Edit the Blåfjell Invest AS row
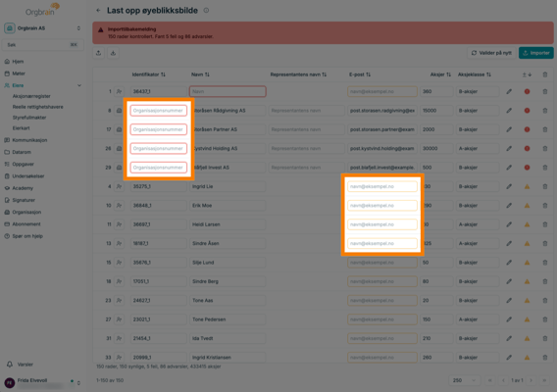557x392 pixels. tap(509, 168)
